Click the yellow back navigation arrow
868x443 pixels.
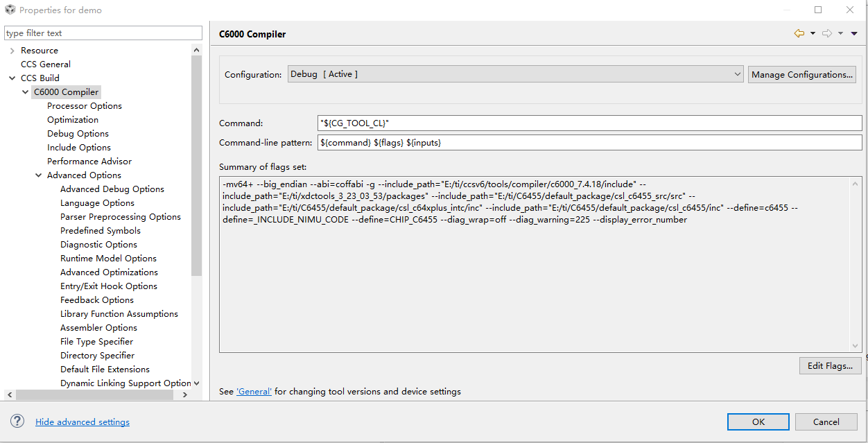799,33
